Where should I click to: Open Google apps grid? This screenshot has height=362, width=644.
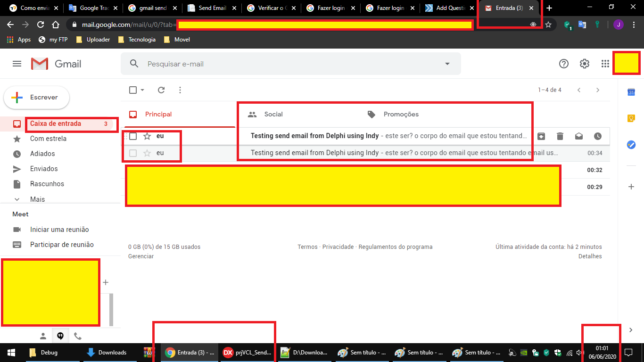[x=605, y=64]
